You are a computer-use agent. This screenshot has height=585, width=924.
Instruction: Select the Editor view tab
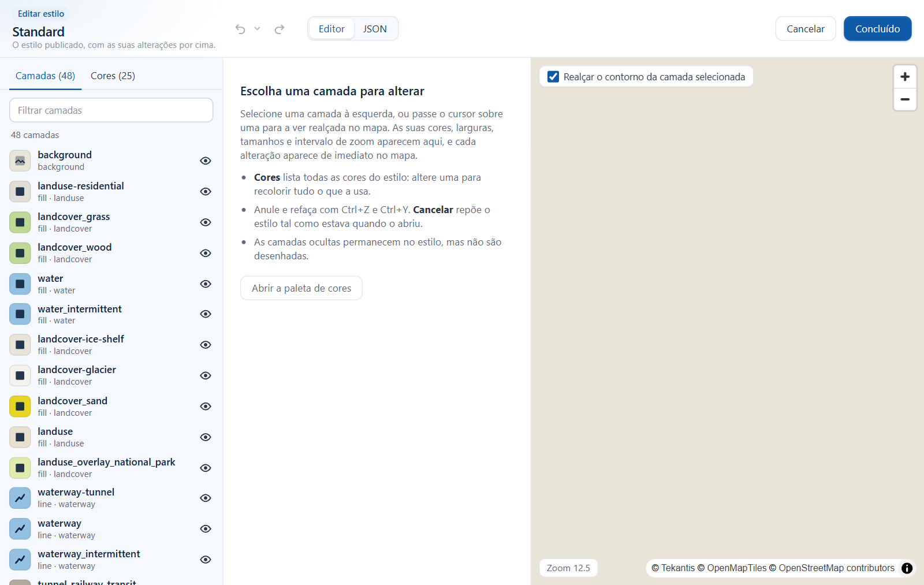[331, 29]
